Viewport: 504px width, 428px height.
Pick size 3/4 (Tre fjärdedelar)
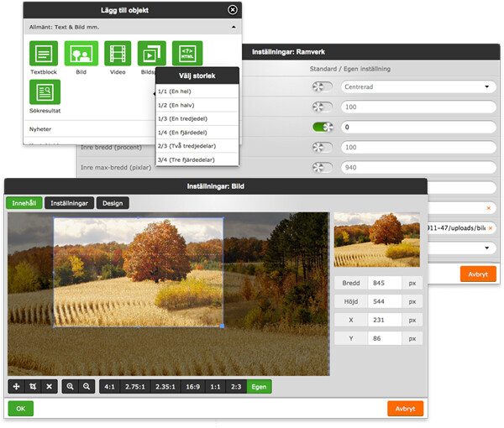point(197,159)
